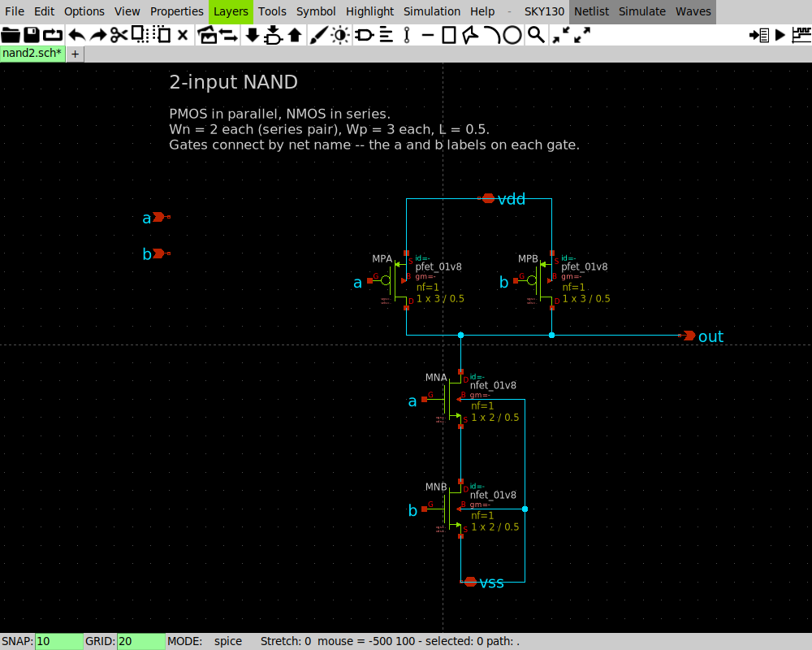Open the Layers menu
The height and width of the screenshot is (650, 812).
231,11
